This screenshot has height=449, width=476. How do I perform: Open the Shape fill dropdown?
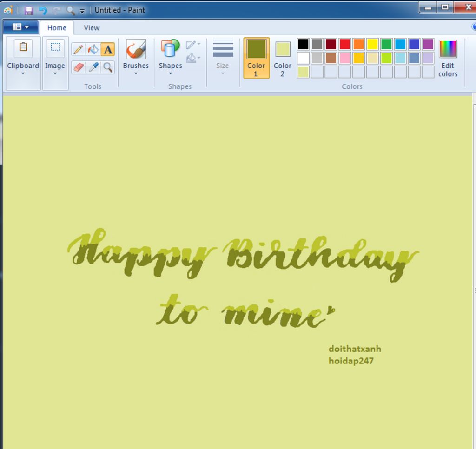point(193,58)
